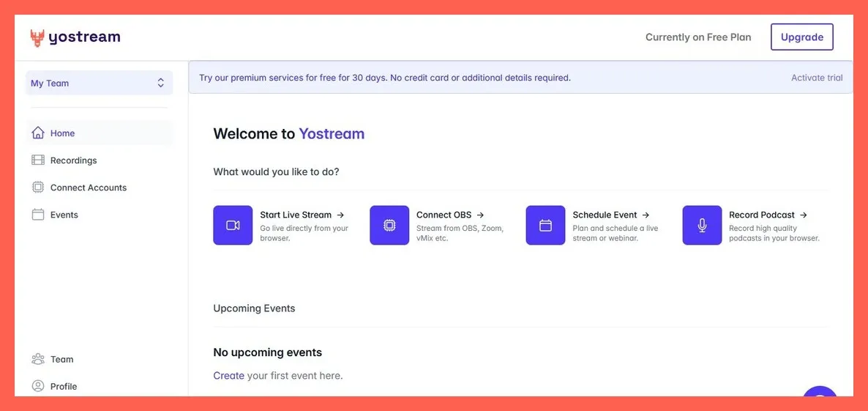Go to Connect Accounts page
Image resolution: width=868 pixels, height=411 pixels.
[99, 188]
